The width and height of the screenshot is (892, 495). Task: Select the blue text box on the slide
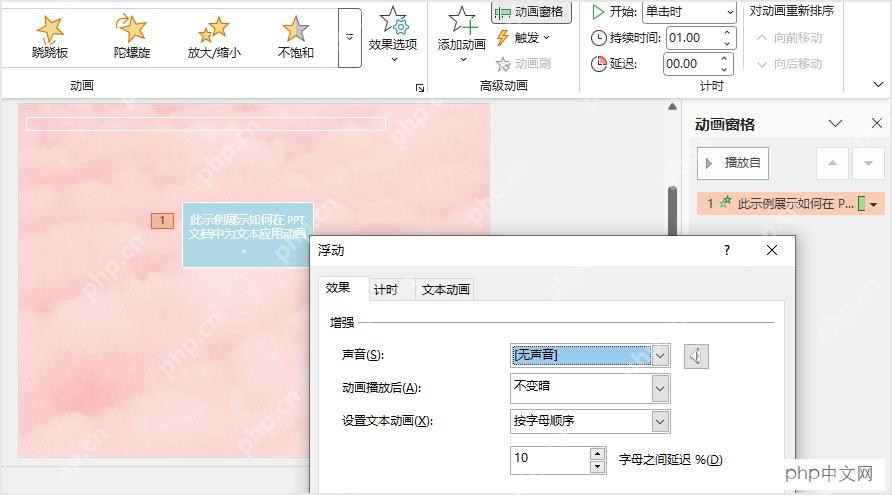click(247, 234)
